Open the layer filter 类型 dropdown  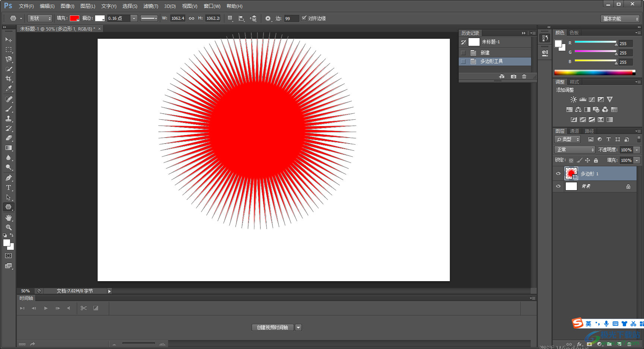coord(568,139)
